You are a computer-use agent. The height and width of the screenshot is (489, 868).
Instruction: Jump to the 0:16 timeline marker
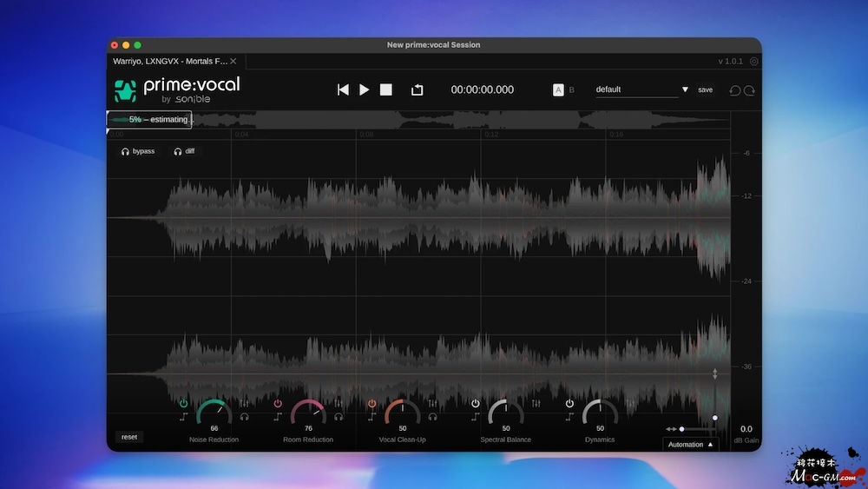coord(616,135)
